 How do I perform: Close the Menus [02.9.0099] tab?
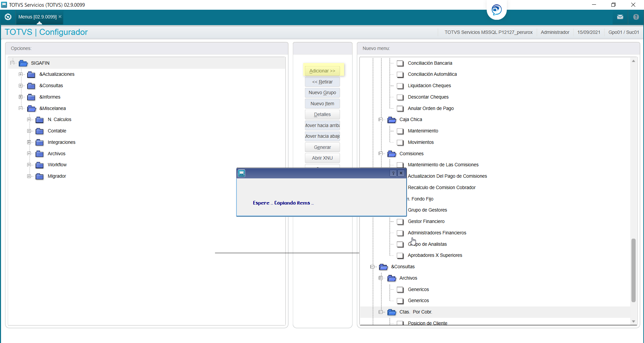pos(60,16)
